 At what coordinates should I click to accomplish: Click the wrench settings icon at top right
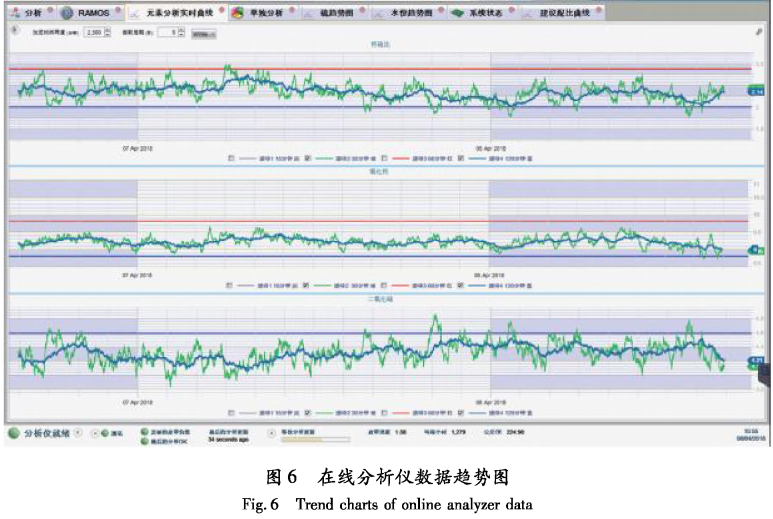pos(759,31)
